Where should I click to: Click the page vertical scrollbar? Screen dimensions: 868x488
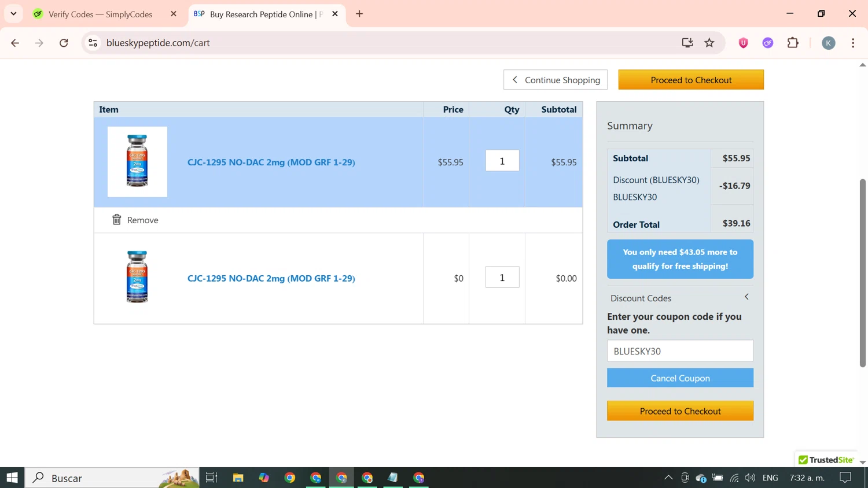[862, 273]
